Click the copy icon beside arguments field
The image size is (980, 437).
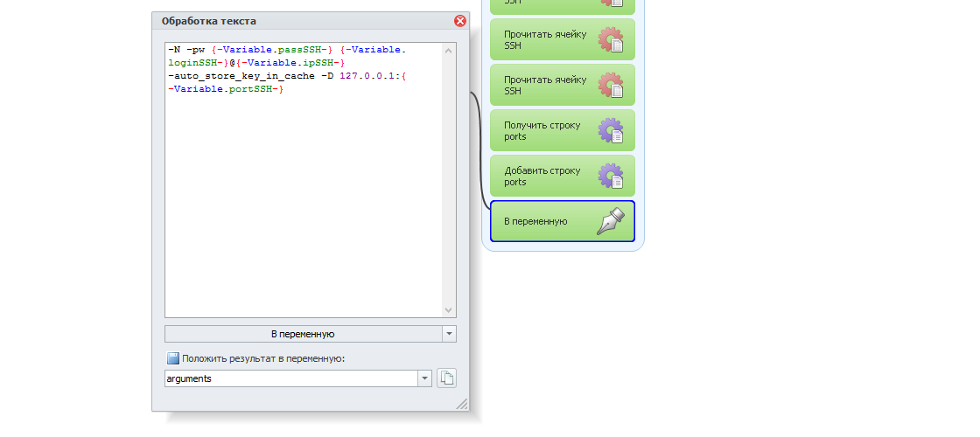[446, 378]
